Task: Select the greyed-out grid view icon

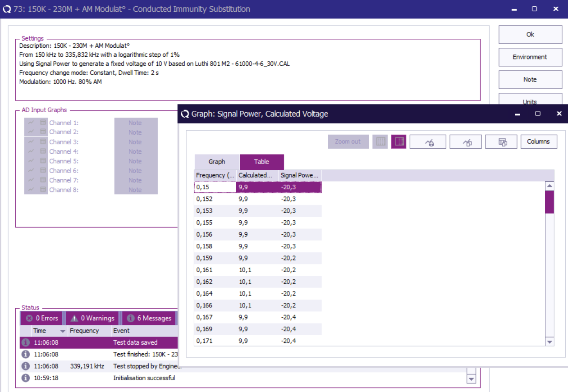Action: pos(381,141)
